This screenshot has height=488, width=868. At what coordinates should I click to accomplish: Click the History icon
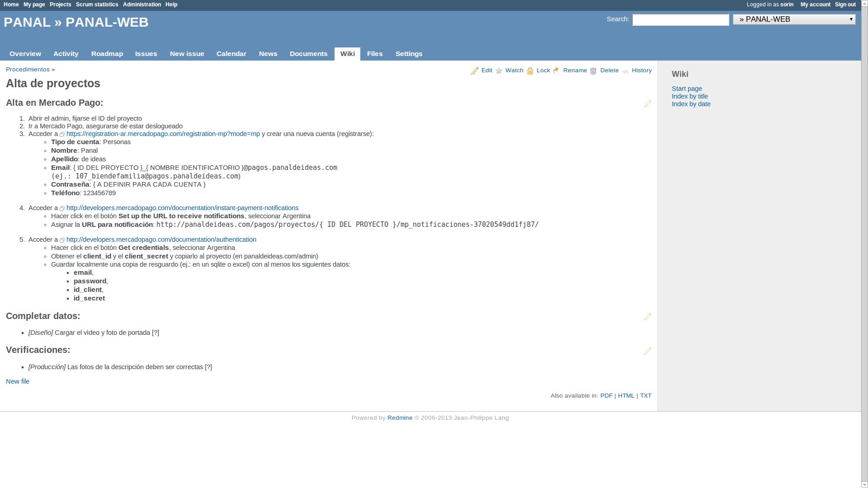click(x=626, y=71)
